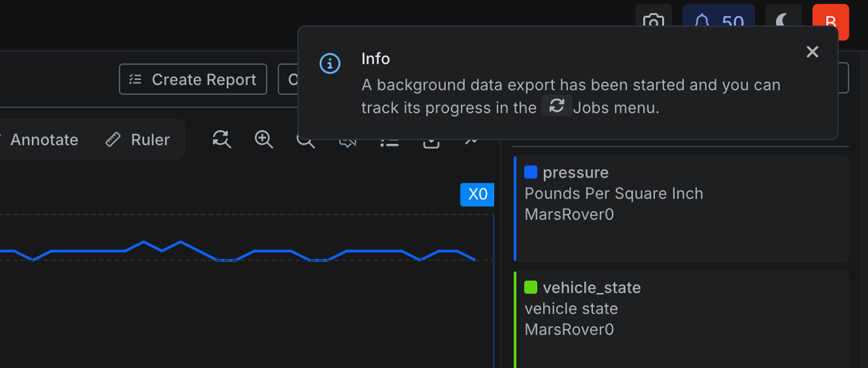Open the Jobs menu icon in the dialog

(x=557, y=105)
